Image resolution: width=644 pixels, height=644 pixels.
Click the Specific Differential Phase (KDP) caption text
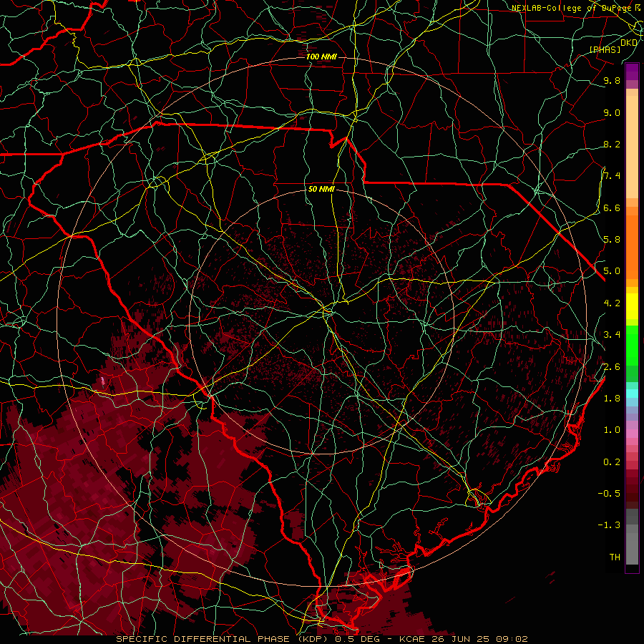(223, 639)
